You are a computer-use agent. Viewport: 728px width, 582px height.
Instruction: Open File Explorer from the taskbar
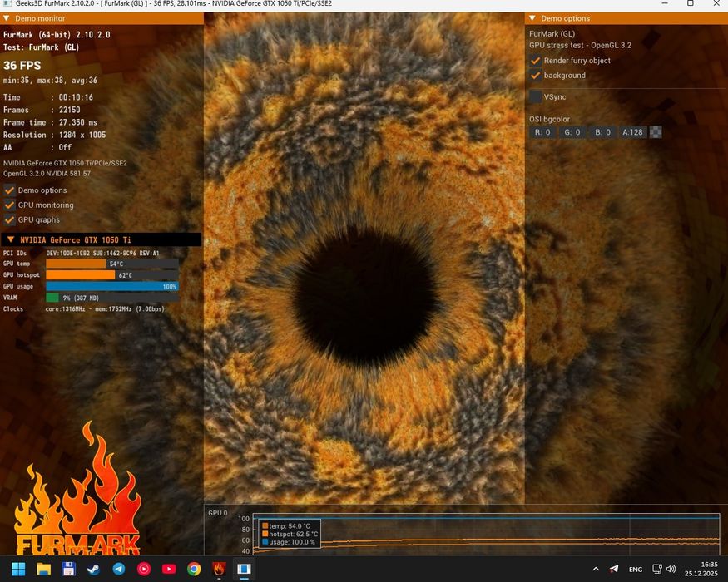pyautogui.click(x=43, y=569)
